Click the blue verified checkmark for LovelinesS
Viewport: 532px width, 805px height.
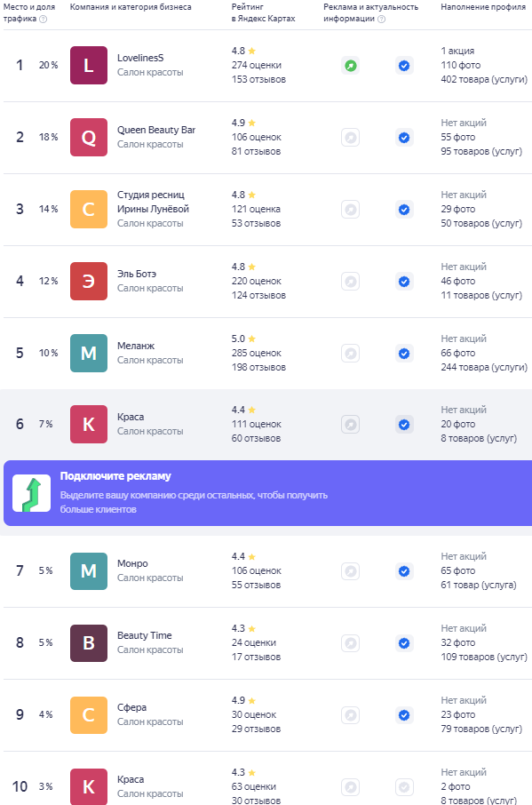(404, 66)
